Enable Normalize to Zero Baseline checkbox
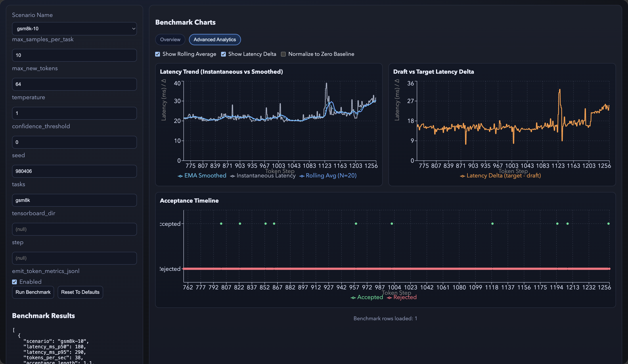Viewport: 628px width, 364px height. [283, 54]
